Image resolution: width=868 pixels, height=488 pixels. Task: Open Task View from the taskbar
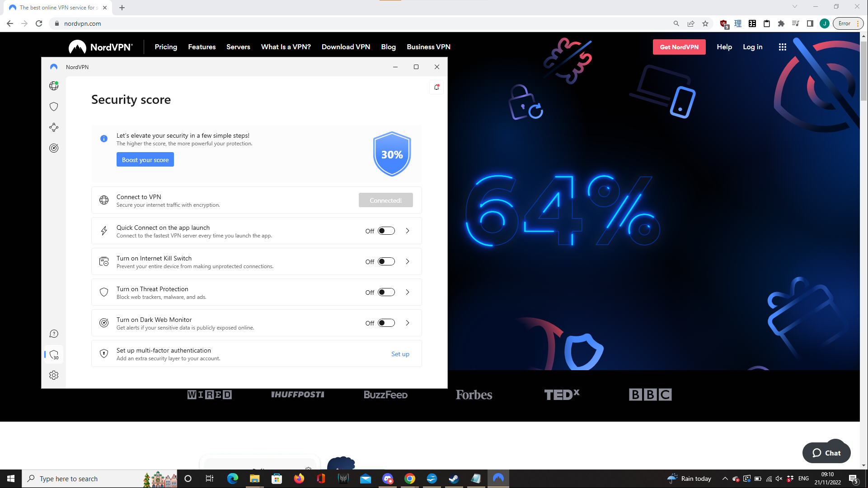click(210, 479)
